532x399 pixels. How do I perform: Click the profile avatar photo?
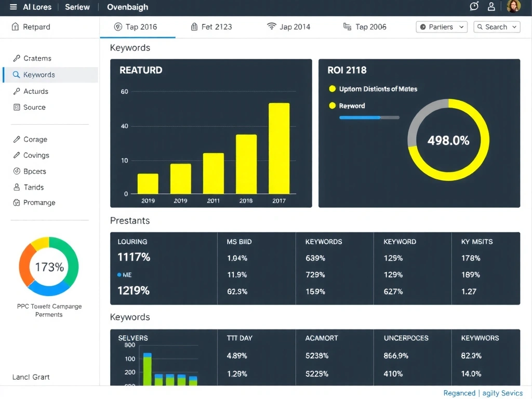click(513, 6)
